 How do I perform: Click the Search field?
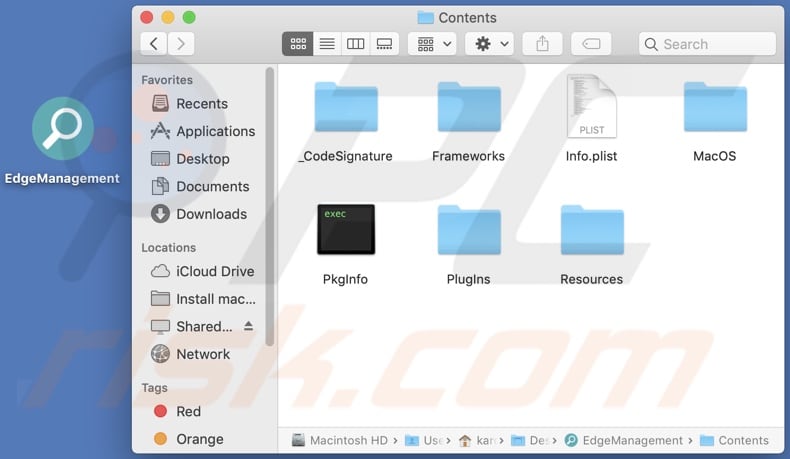(707, 44)
